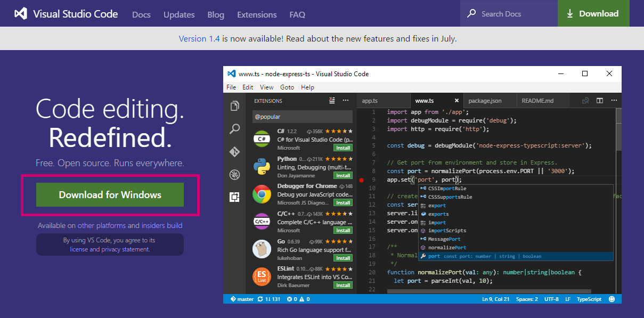Viewport: 644px width, 318px height.
Task: Click the green Download button in header
Action: pos(593,13)
